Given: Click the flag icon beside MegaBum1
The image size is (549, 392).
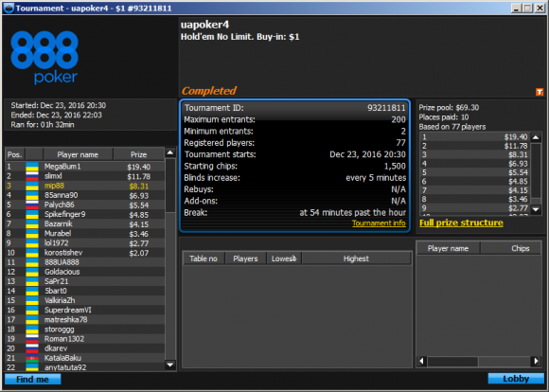Looking at the screenshot, I should pos(32,167).
